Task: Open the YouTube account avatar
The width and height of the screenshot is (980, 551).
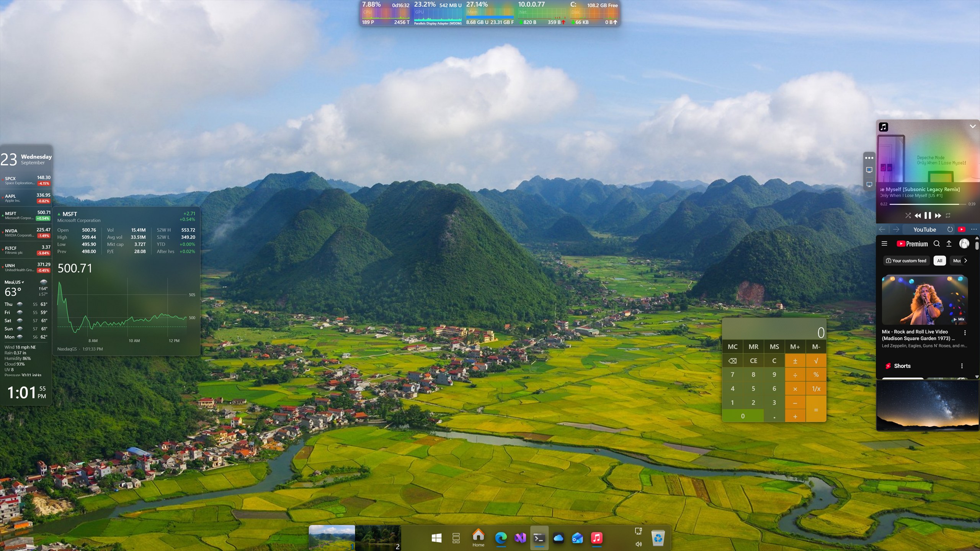Action: click(964, 244)
